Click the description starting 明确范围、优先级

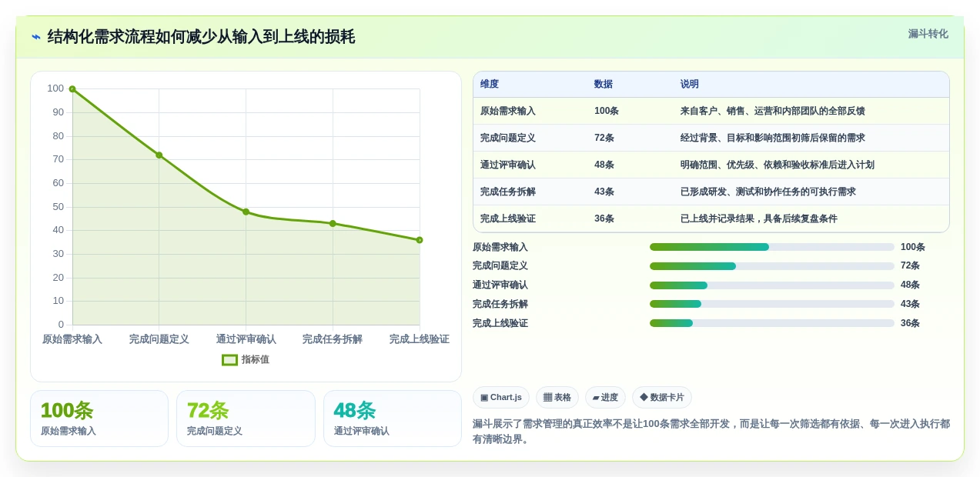pyautogui.click(x=778, y=165)
